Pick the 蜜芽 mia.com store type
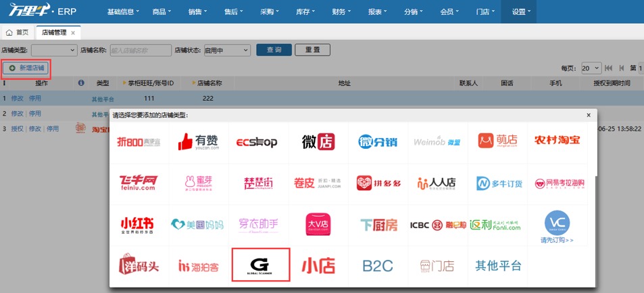 199,183
